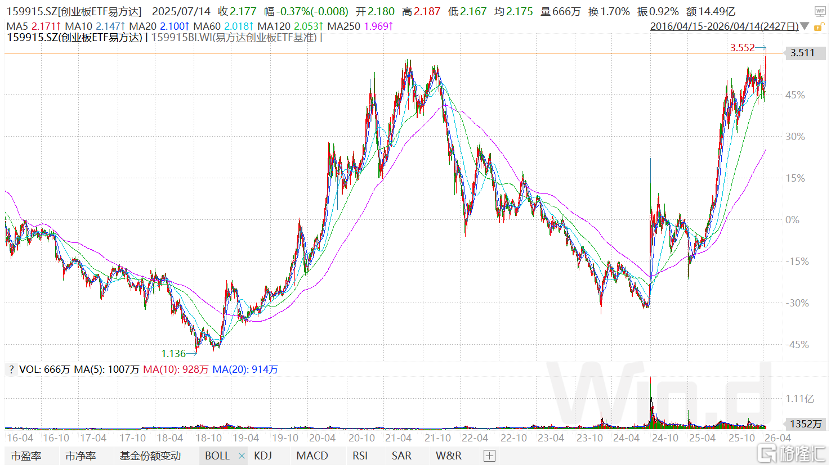Select the SAR indicator tab
The image size is (832, 470).
click(x=401, y=456)
